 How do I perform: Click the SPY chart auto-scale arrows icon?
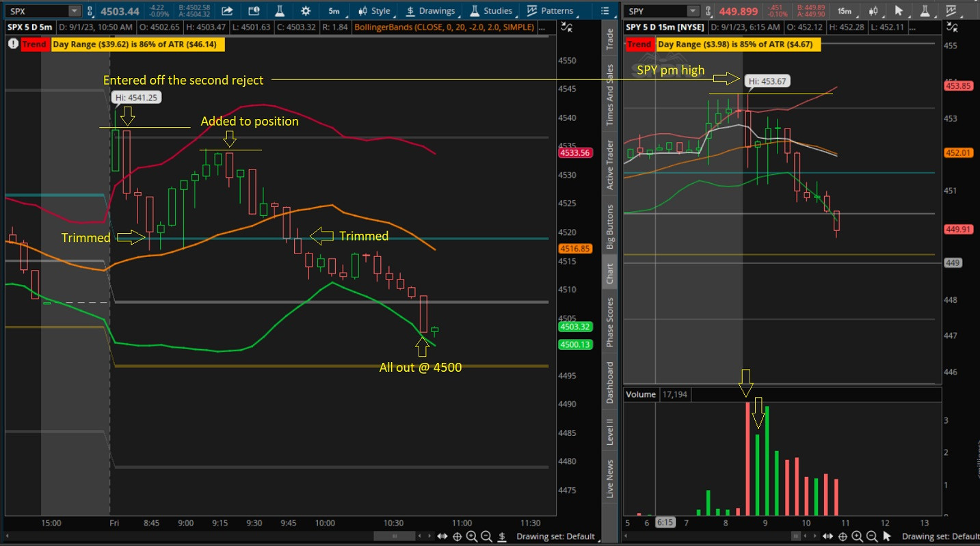click(951, 27)
